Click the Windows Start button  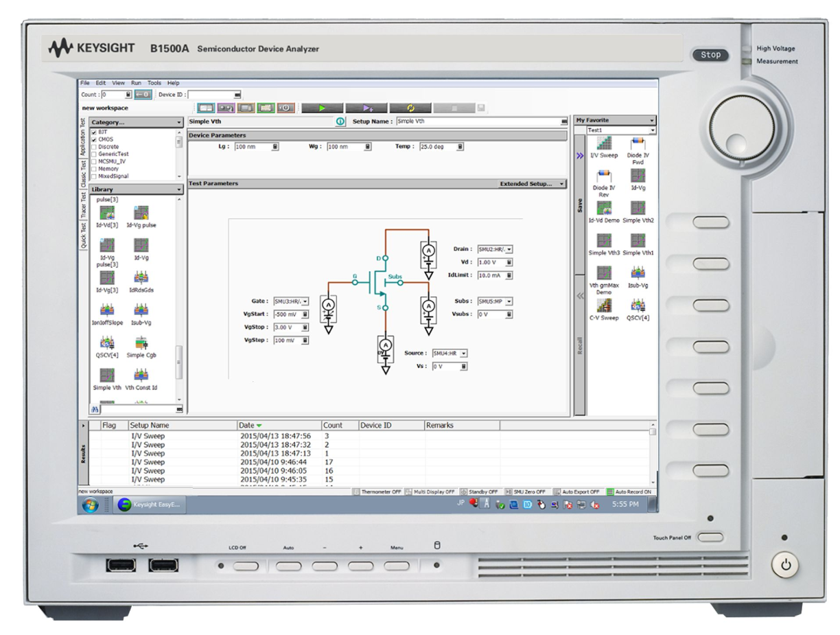point(91,505)
